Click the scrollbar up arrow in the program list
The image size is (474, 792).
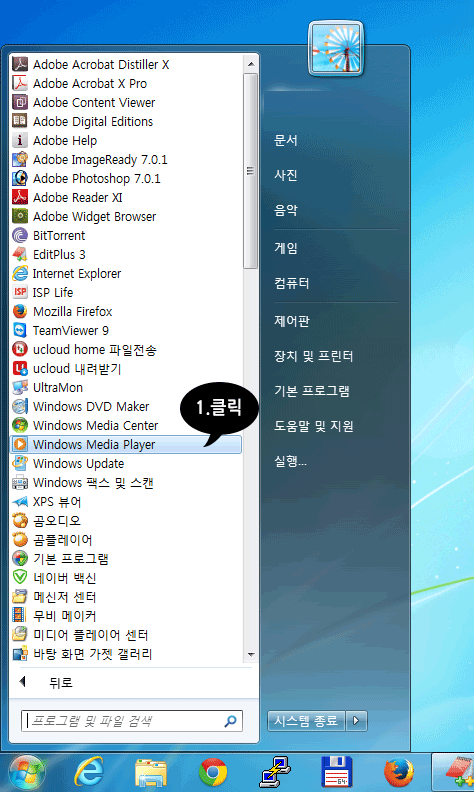[251, 64]
